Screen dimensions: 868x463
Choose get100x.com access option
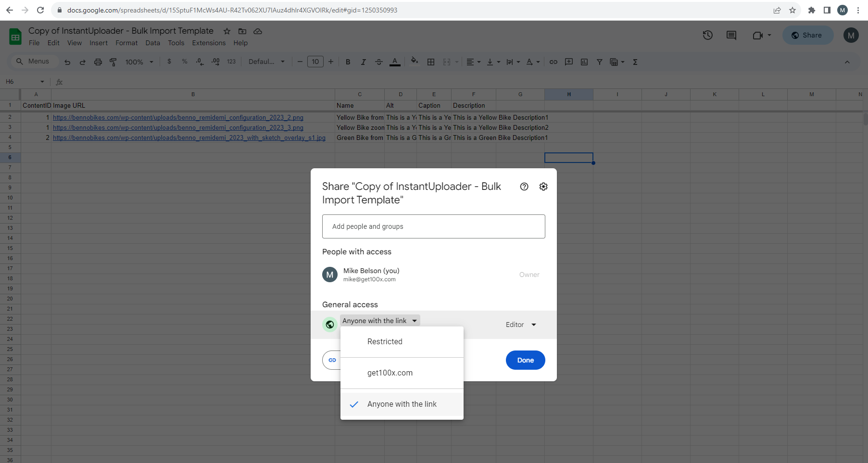[390, 373]
